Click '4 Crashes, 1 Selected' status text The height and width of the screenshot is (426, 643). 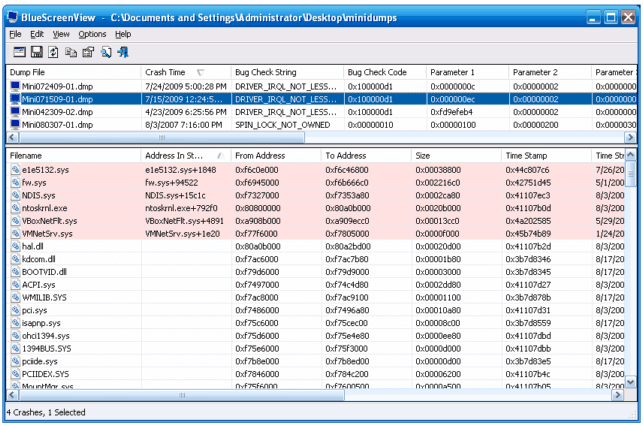[46, 412]
